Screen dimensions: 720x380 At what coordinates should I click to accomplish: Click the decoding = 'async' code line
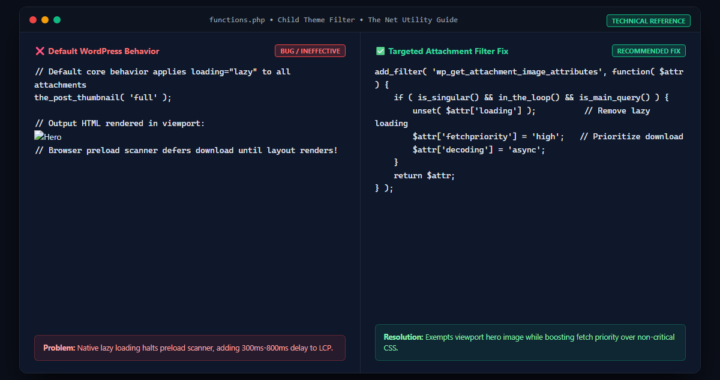tap(478, 150)
